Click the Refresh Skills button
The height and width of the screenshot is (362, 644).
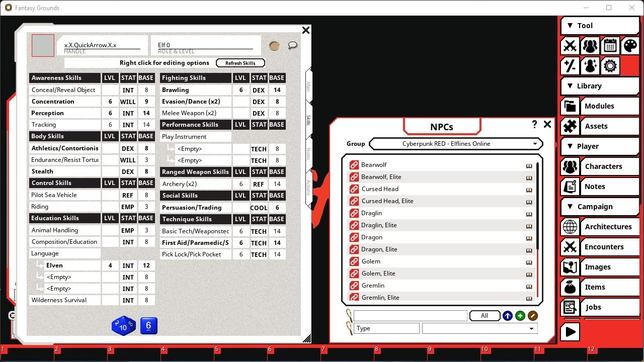240,63
